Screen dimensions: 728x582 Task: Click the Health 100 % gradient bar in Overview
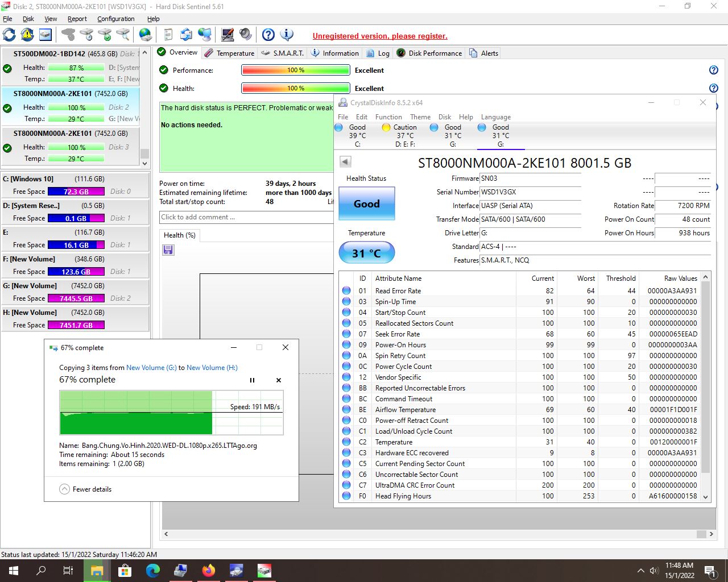[x=296, y=88]
